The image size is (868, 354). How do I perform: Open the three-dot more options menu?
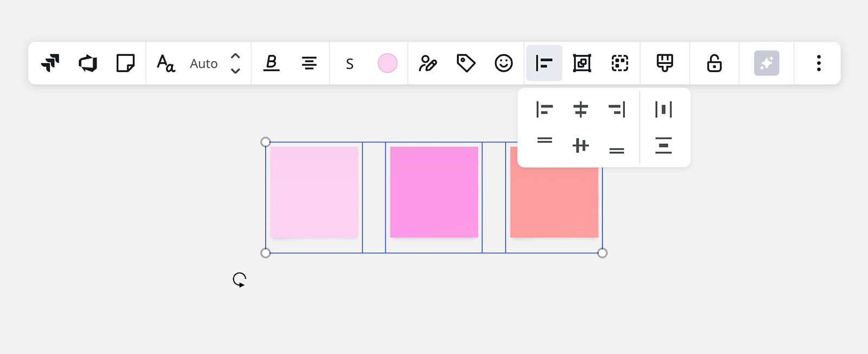click(x=819, y=63)
